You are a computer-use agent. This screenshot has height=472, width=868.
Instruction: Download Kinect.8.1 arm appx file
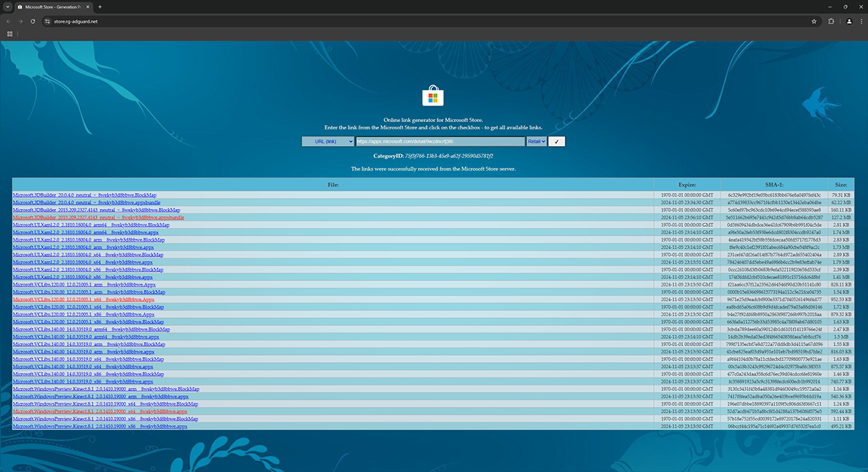(101, 396)
